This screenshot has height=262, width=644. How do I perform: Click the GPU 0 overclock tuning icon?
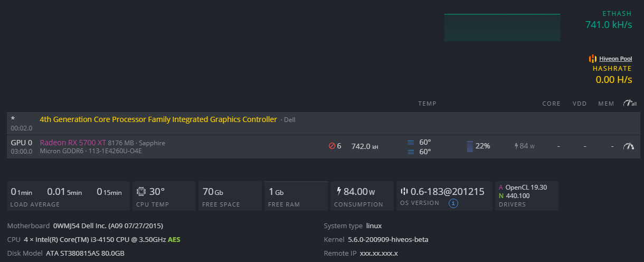(x=628, y=146)
